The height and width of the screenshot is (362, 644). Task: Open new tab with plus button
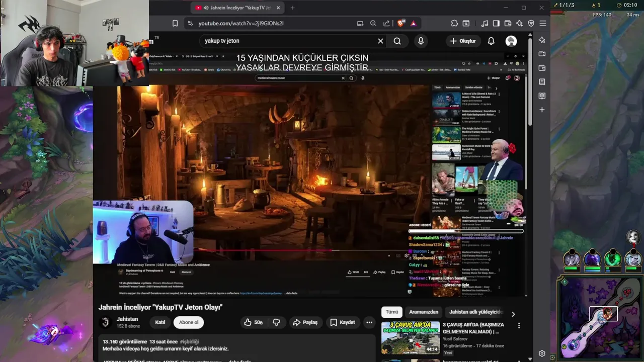(292, 8)
